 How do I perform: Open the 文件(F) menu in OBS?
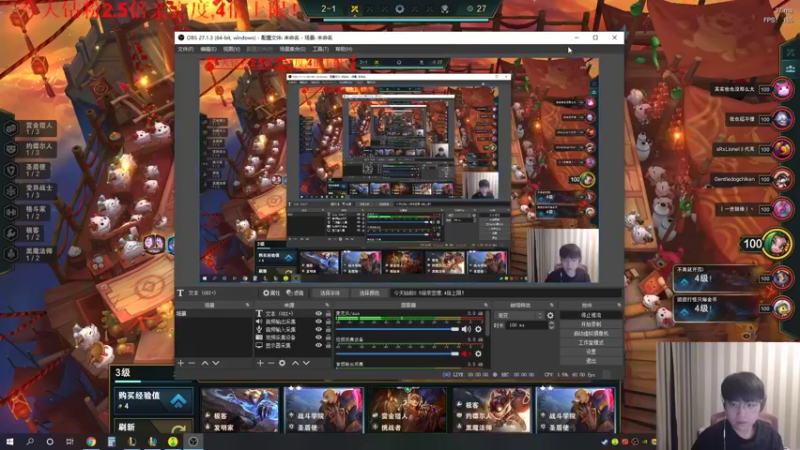pos(186,49)
